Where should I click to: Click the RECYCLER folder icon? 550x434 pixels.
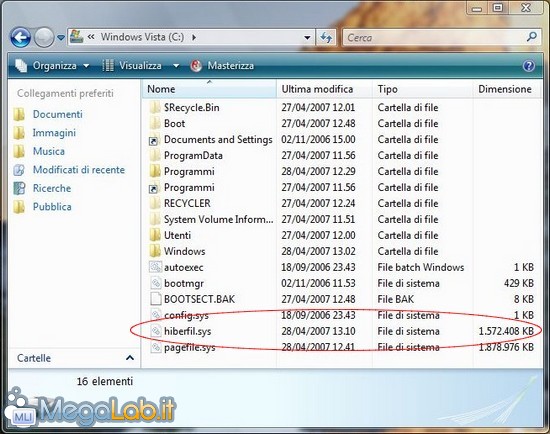[x=155, y=203]
